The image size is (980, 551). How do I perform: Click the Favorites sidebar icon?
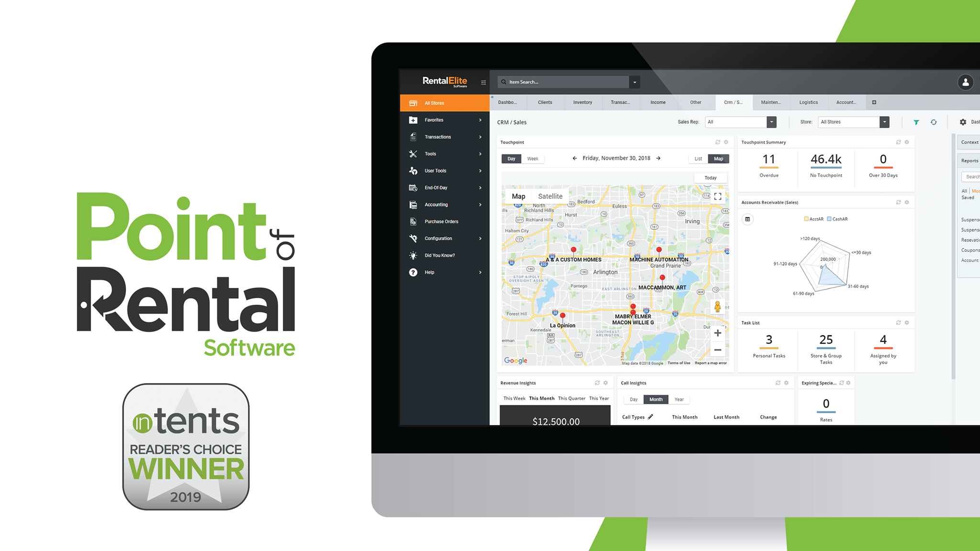click(x=412, y=120)
